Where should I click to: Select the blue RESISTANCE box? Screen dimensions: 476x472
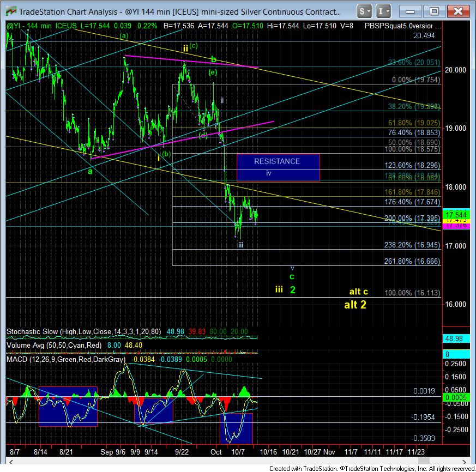pyautogui.click(x=278, y=167)
